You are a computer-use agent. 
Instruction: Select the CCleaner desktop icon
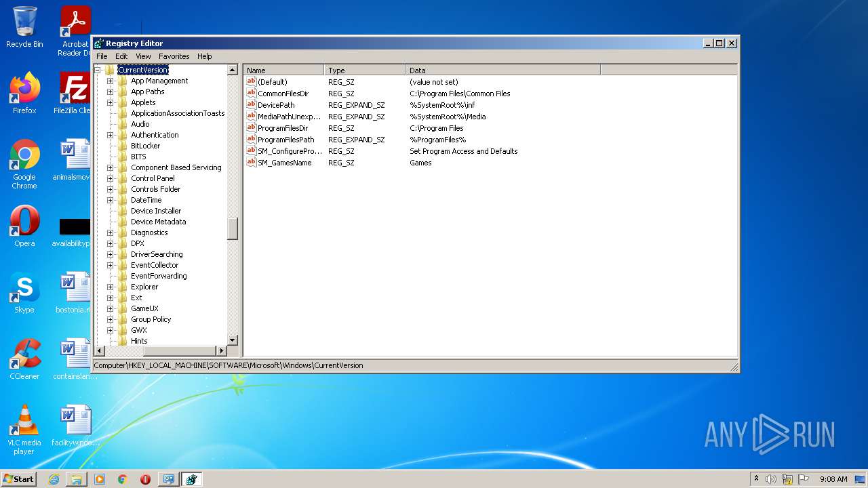(24, 359)
